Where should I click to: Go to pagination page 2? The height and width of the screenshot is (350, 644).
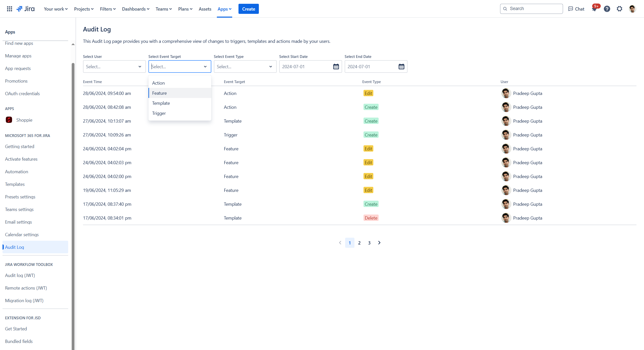point(359,243)
